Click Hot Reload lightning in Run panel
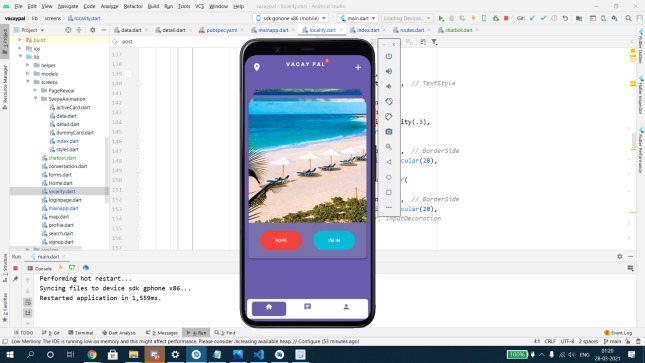645x363 pixels. pyautogui.click(x=60, y=268)
